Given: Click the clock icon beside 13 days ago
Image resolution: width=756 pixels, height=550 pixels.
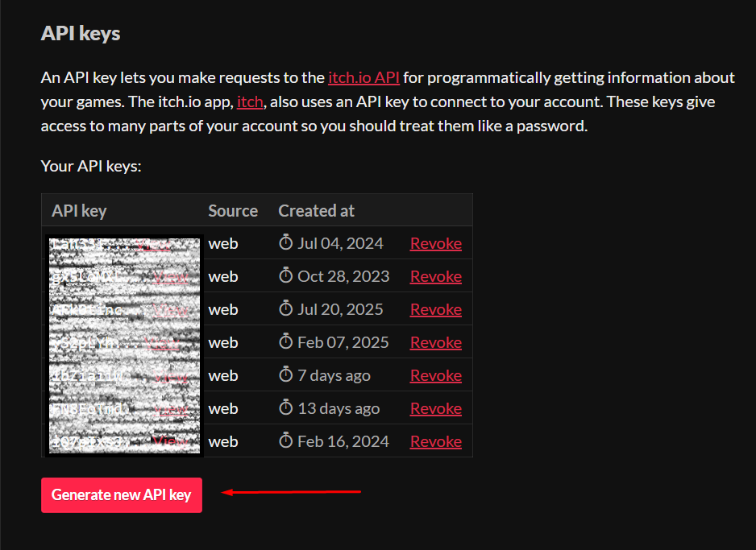Looking at the screenshot, I should coord(285,407).
